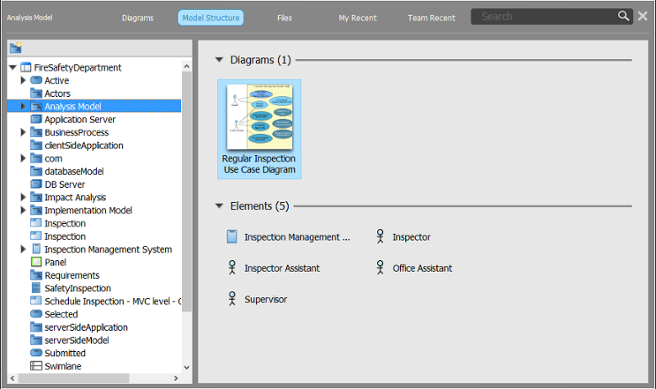Click the tree's scroll down arrow
The image size is (656, 389).
coord(187,367)
